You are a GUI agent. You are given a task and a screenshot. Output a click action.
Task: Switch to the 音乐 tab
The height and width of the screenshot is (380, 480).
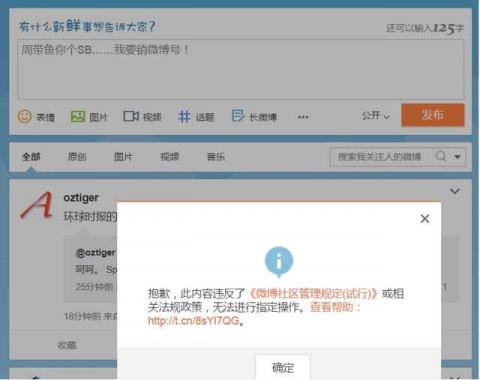click(x=216, y=156)
